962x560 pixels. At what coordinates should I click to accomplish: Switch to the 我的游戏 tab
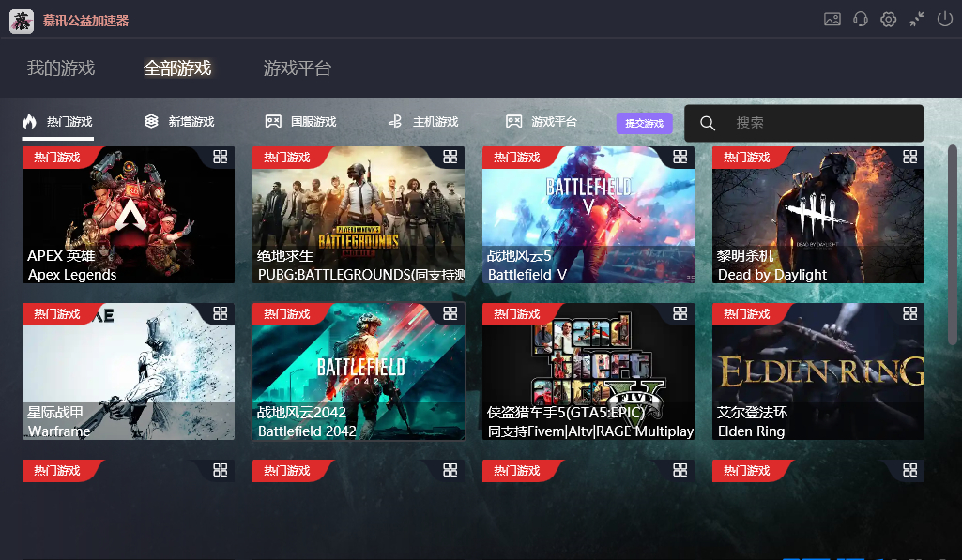[61, 68]
